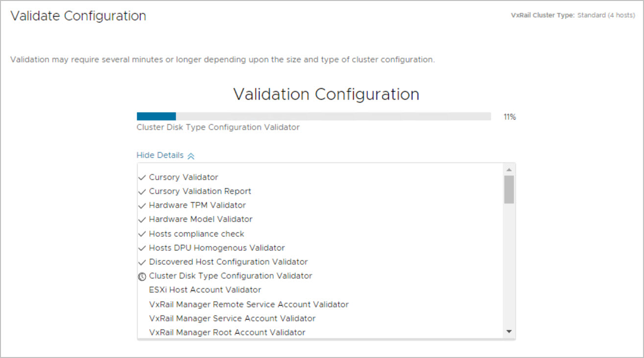Image resolution: width=644 pixels, height=358 pixels.
Task: Click the in-progress clock icon for Cluster Disk Type
Action: point(142,276)
